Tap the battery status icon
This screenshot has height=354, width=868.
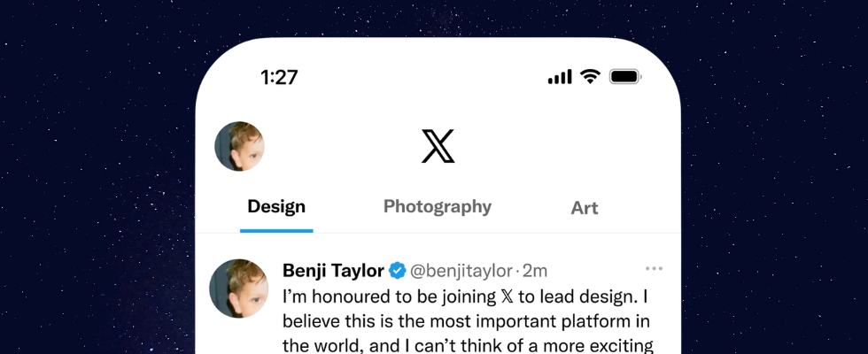click(625, 77)
